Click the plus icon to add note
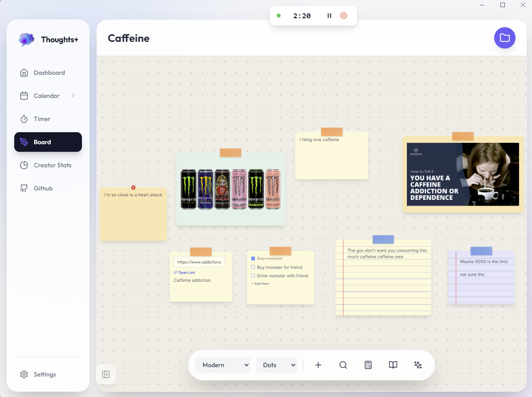Screen dimensions: 532x397 tap(318, 365)
